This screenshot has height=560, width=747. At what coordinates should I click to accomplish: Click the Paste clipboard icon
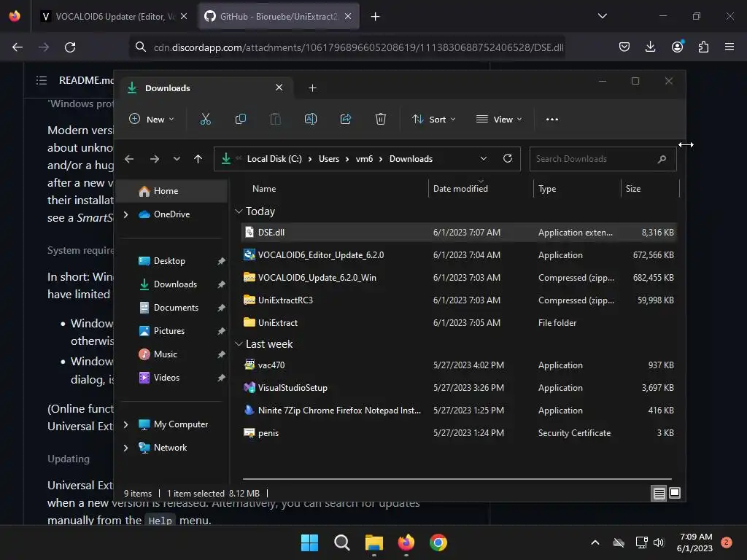[x=275, y=119]
